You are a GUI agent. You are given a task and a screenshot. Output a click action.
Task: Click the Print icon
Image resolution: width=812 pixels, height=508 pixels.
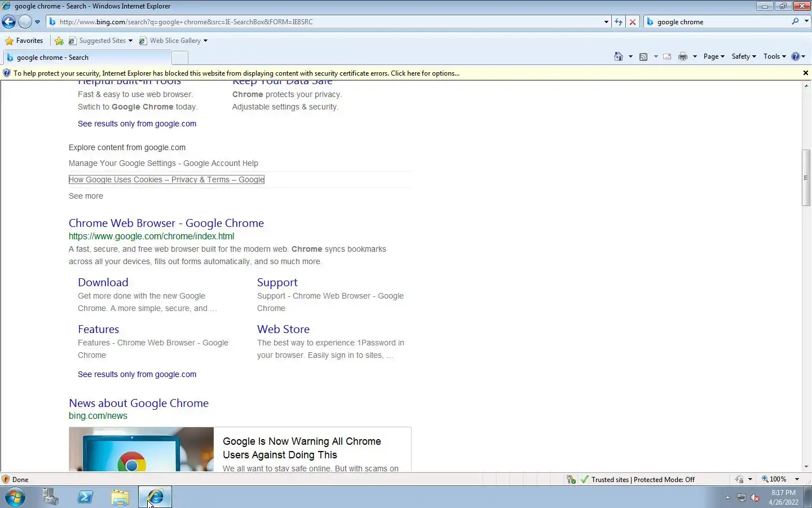point(683,56)
